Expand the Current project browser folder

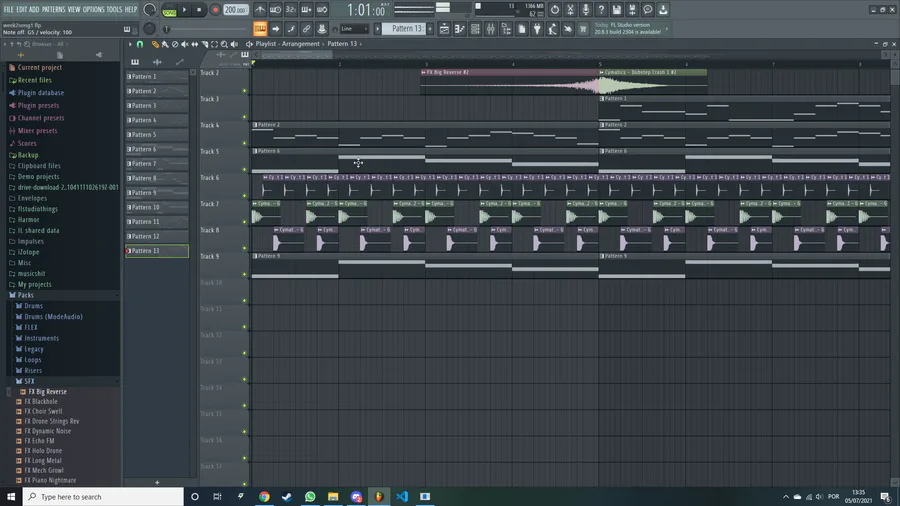coord(39,67)
